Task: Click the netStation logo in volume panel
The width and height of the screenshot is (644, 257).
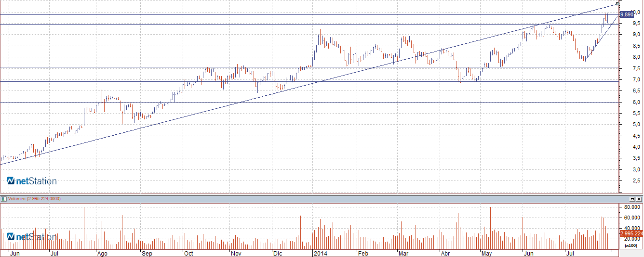Action: 32,237
